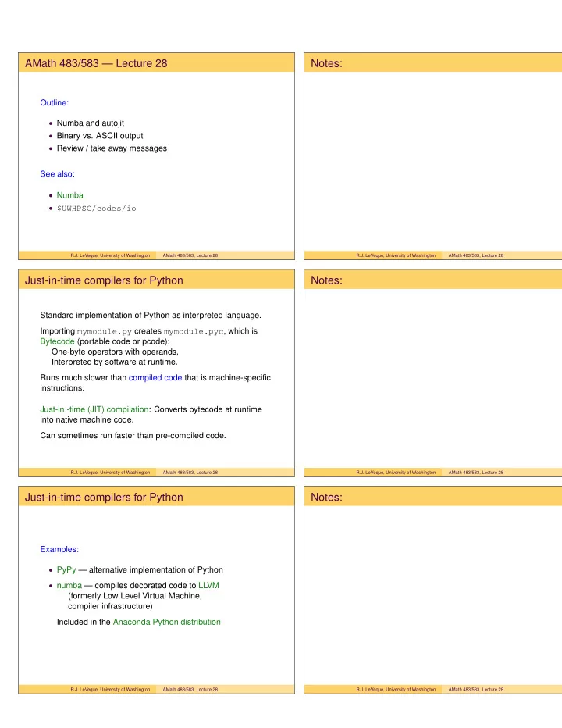Click 'Standard implementation of Python as interpreted language.'
The height and width of the screenshot is (728, 562).
[151, 316]
